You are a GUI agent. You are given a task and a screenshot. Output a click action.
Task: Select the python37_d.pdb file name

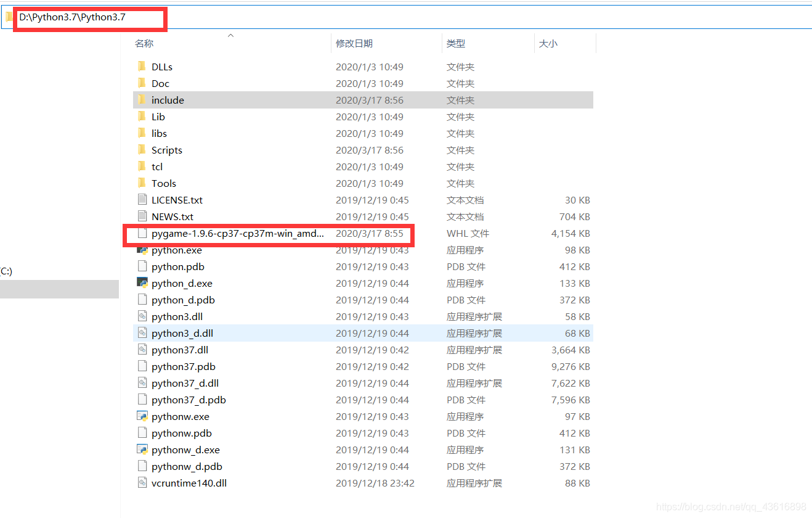[x=189, y=400]
